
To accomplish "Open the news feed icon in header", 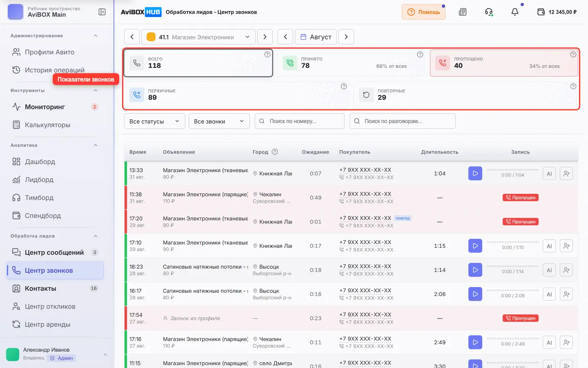I will tap(463, 12).
